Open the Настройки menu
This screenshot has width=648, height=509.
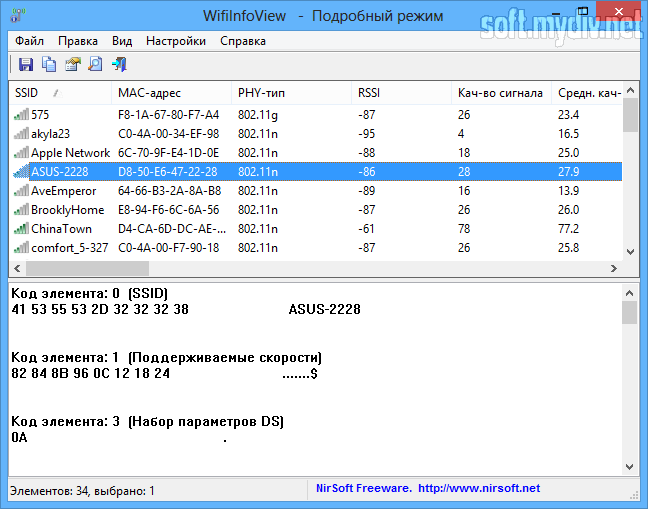coord(176,41)
